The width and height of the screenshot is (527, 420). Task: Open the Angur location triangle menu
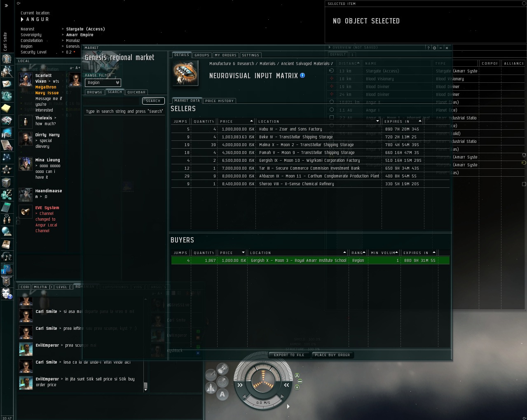pos(22,19)
